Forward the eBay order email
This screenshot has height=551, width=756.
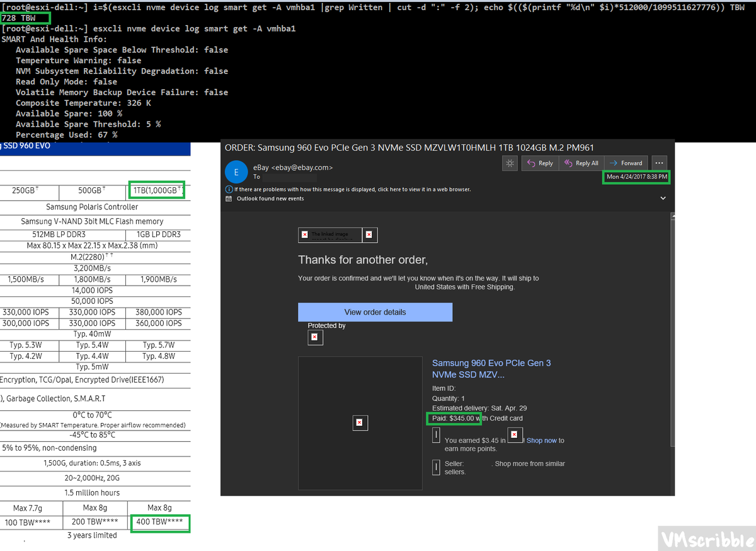click(x=626, y=163)
